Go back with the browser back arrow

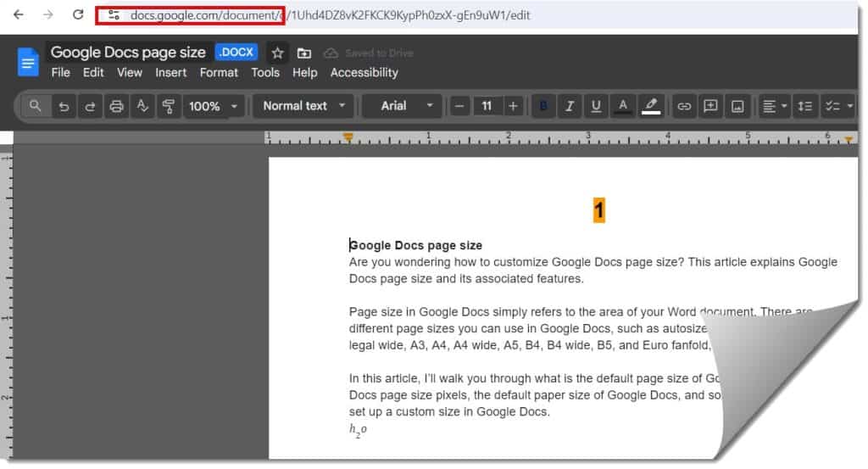click(x=19, y=15)
